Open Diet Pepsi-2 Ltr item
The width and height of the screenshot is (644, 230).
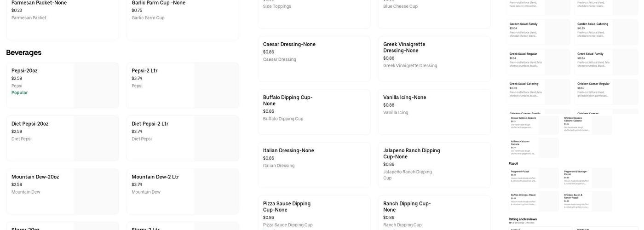(183, 138)
